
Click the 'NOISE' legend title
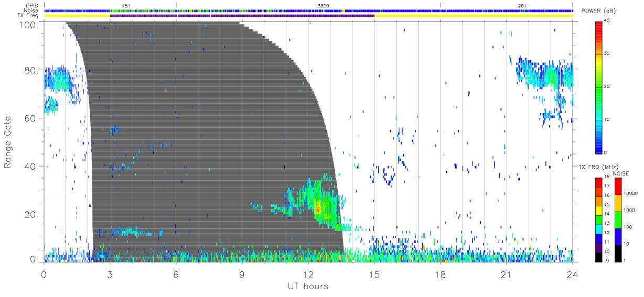(620, 173)
